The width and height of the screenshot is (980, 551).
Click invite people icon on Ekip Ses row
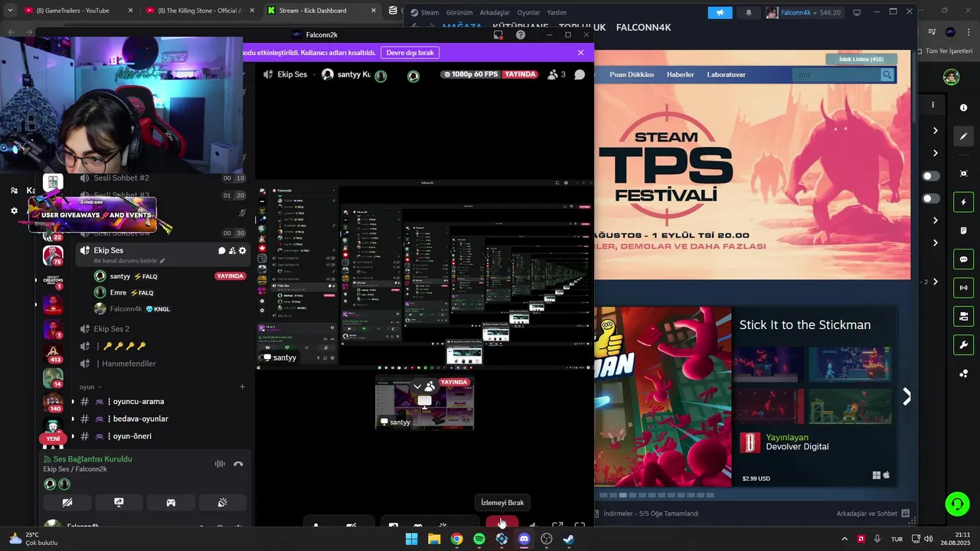(x=232, y=250)
